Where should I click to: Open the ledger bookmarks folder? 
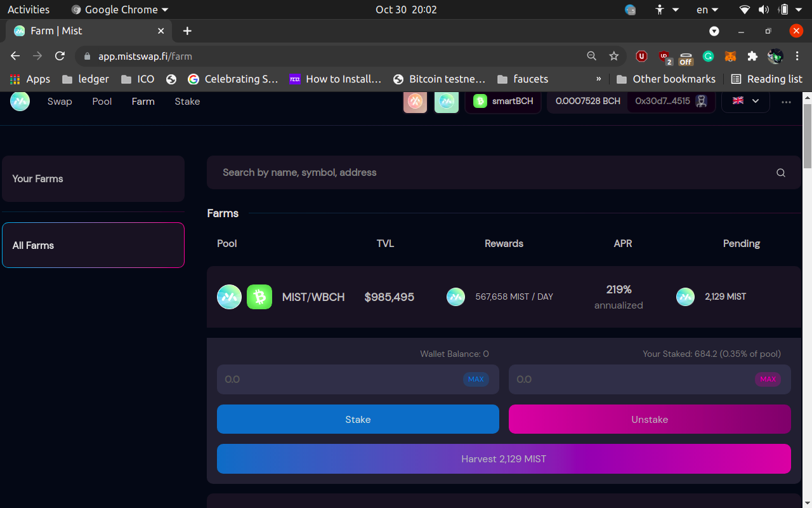86,79
